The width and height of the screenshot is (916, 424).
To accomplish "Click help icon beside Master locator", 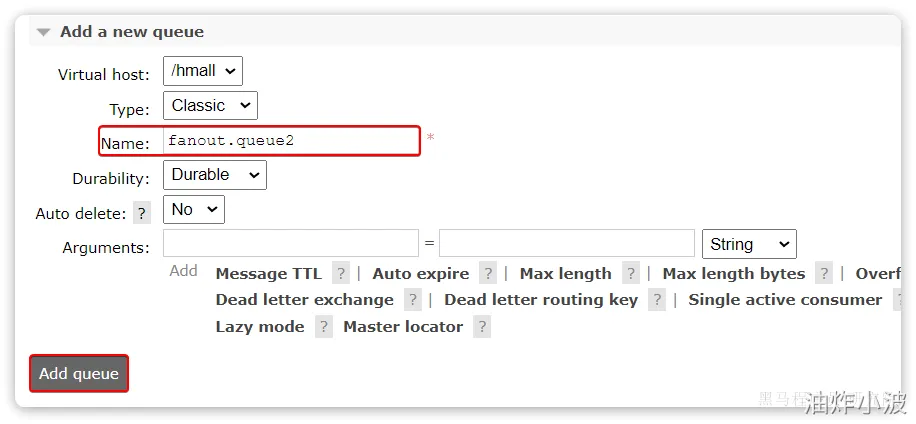I will tap(482, 327).
